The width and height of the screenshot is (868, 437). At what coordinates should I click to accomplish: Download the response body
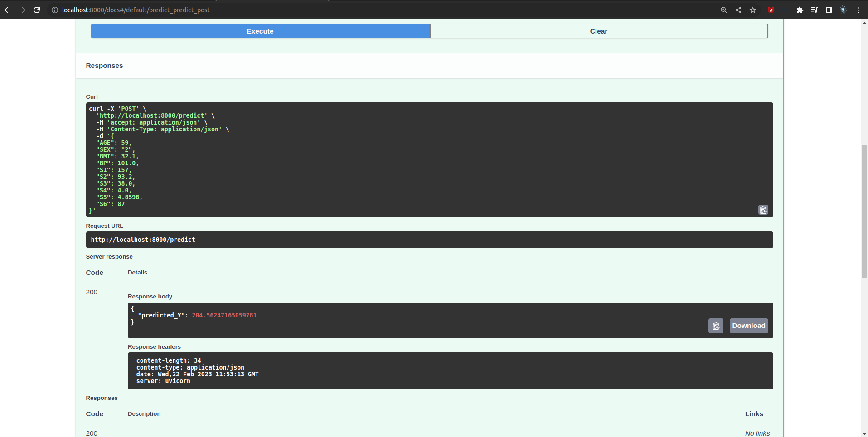(749, 326)
